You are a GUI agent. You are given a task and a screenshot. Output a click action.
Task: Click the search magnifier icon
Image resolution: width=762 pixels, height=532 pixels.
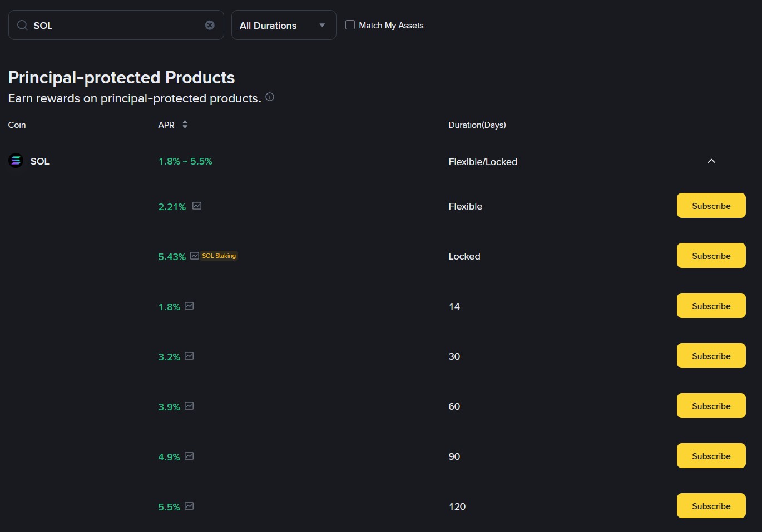click(x=22, y=25)
